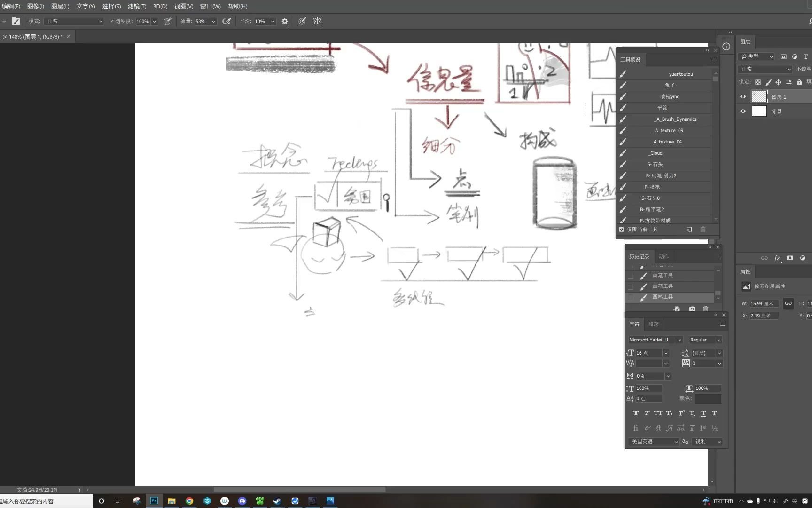Toggle width-height link icon in Properties

click(788, 303)
